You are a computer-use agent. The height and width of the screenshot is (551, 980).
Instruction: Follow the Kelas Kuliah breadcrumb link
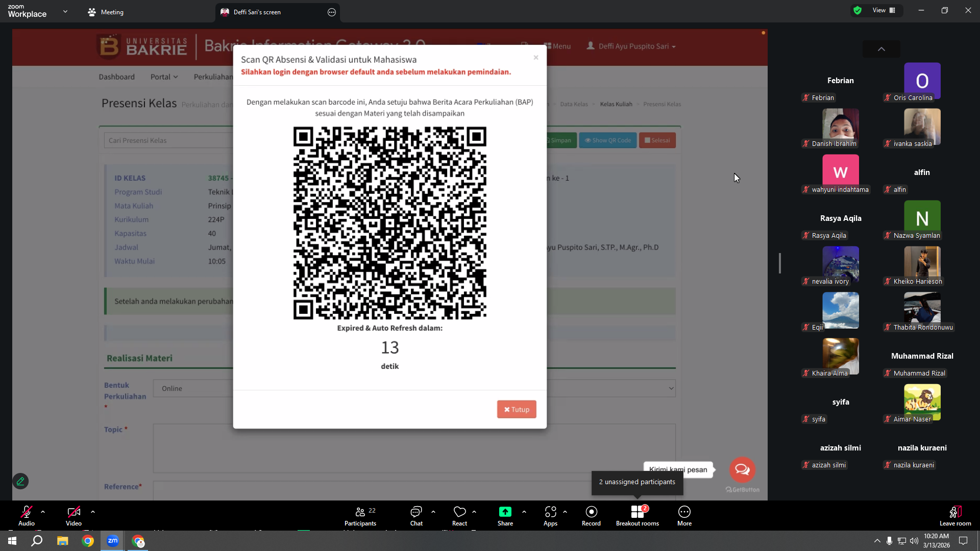coord(616,104)
